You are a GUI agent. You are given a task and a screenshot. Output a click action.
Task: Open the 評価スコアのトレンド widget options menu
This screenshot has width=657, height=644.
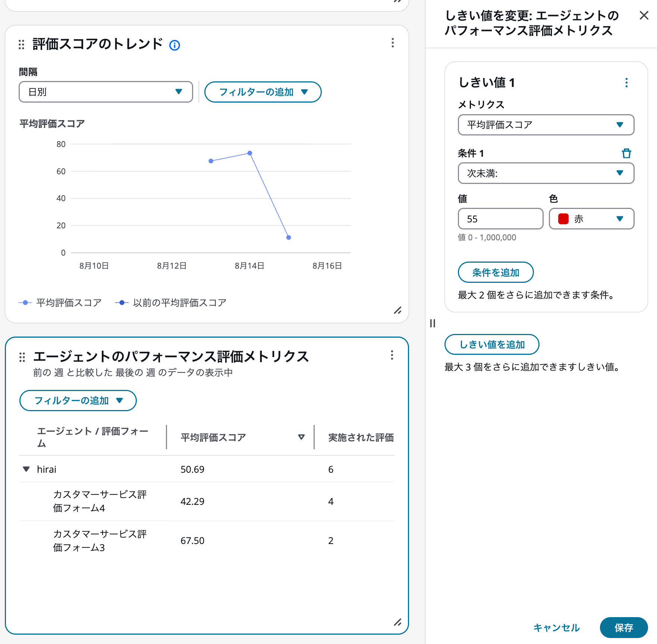pyautogui.click(x=393, y=43)
